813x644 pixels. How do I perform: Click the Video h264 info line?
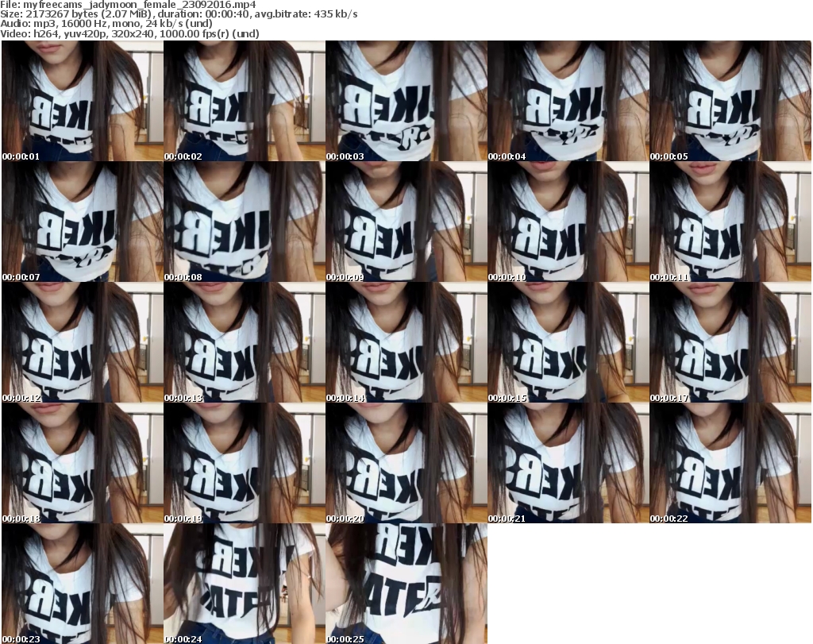point(129,33)
